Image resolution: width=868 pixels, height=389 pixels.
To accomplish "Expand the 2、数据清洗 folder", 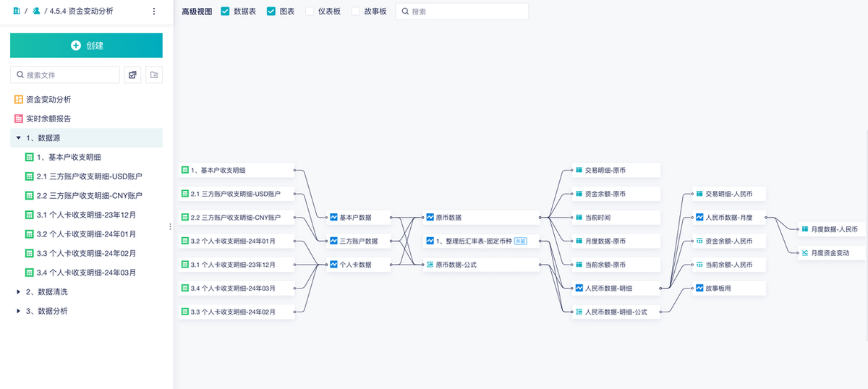I will pyautogui.click(x=18, y=292).
